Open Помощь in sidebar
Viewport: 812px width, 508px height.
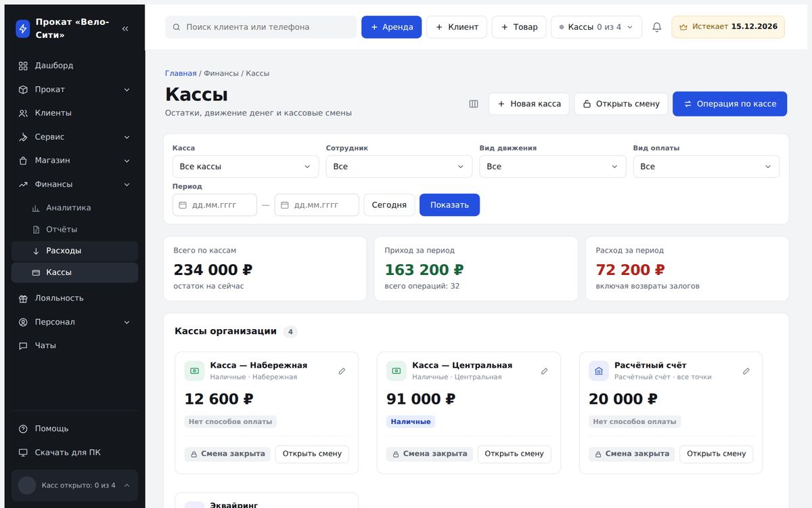tap(74, 429)
